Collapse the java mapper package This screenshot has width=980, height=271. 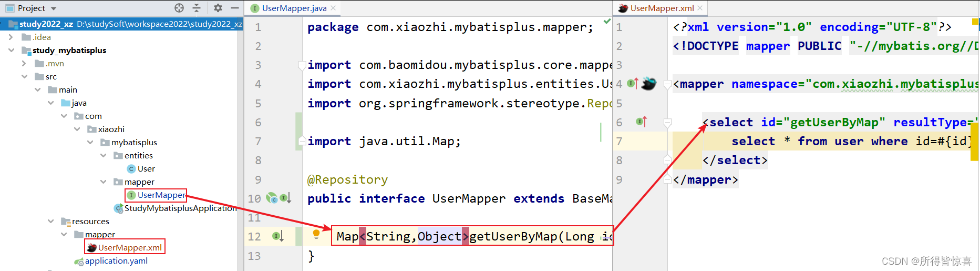pyautogui.click(x=103, y=182)
